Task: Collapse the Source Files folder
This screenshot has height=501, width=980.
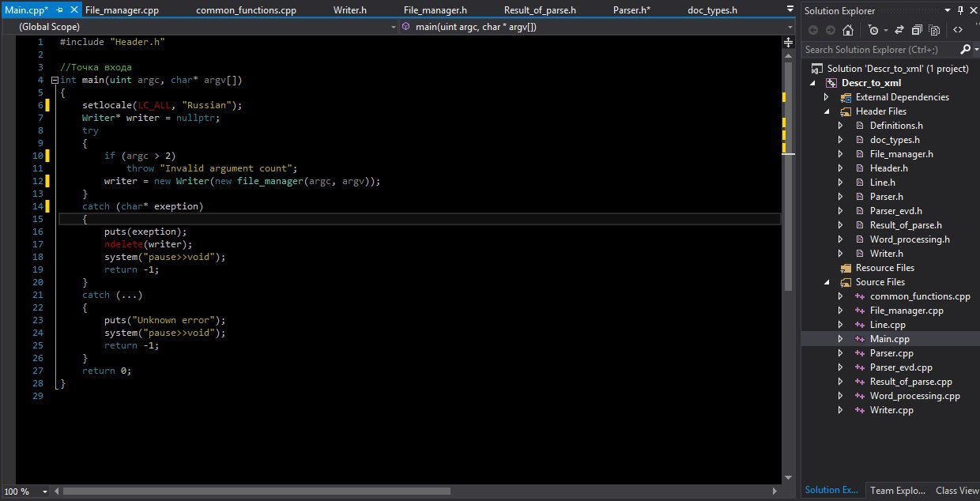Action: [827, 282]
